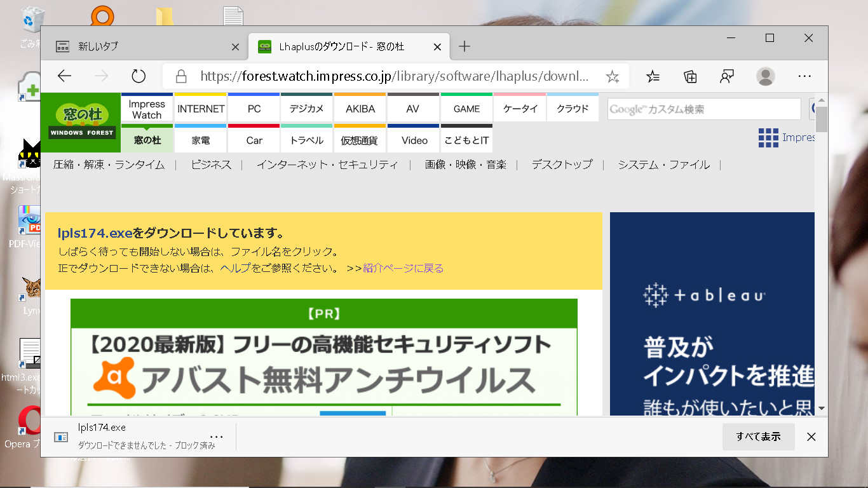Open the Video section
The width and height of the screenshot is (868, 488).
tap(413, 139)
